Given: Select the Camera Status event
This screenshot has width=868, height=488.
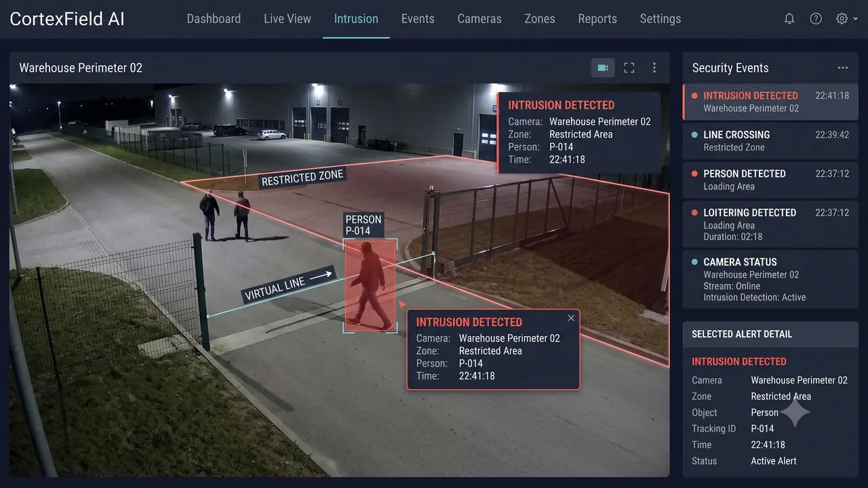Looking at the screenshot, I should [x=770, y=279].
